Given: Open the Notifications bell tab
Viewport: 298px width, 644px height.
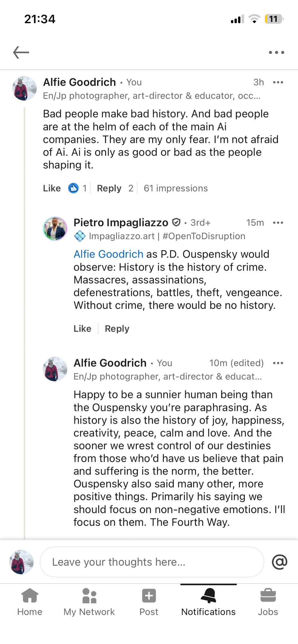Looking at the screenshot, I should point(208,601).
